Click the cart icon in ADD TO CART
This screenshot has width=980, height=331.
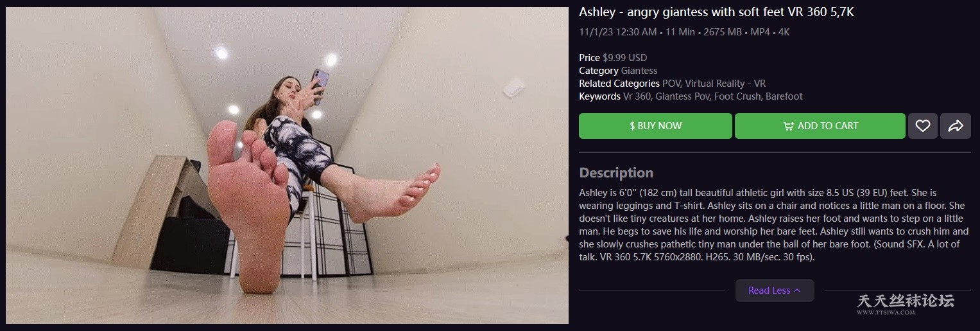[x=789, y=127]
